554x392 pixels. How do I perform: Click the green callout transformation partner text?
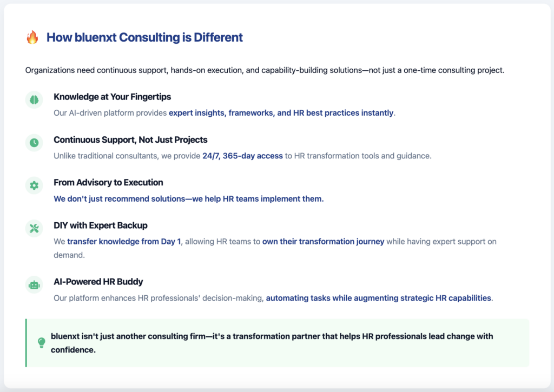[272, 343]
